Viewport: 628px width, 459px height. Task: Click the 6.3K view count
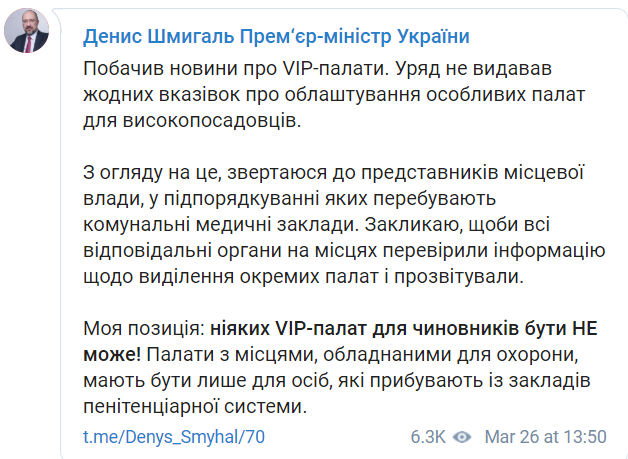click(x=428, y=437)
